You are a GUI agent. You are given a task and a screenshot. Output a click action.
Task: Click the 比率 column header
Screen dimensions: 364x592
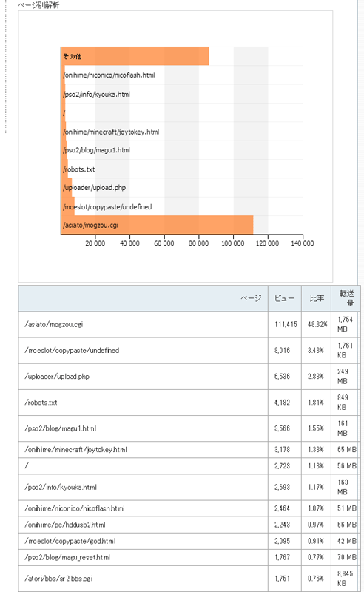pyautogui.click(x=317, y=298)
